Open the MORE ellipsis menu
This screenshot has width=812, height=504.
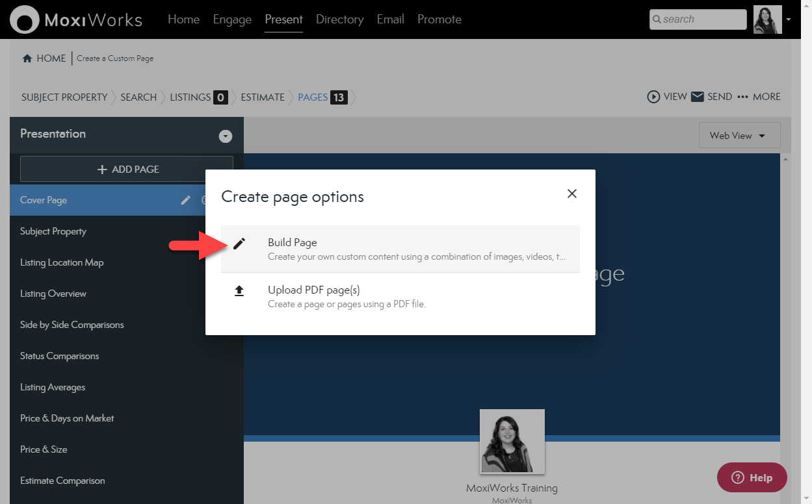(x=743, y=97)
